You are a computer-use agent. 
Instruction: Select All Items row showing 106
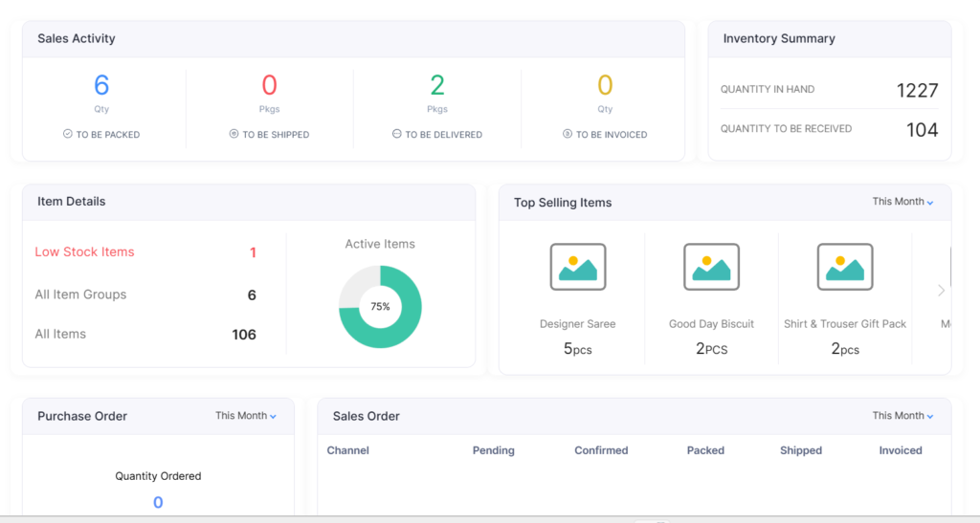point(145,335)
